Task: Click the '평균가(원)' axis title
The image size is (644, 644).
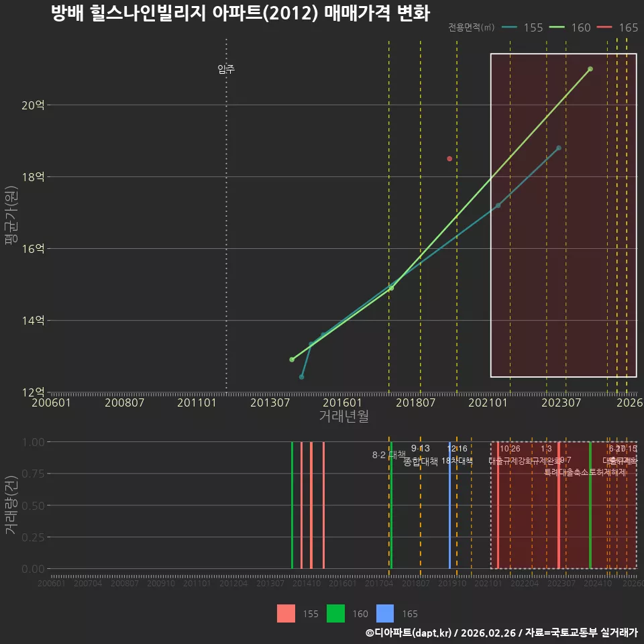Action: pyautogui.click(x=11, y=215)
